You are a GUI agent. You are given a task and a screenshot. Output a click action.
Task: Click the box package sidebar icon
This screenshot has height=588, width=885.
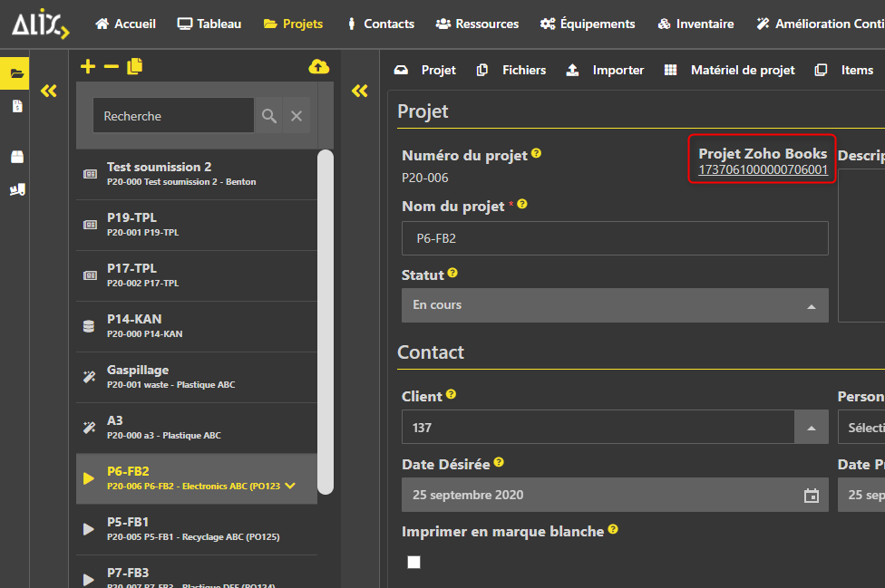(17, 156)
